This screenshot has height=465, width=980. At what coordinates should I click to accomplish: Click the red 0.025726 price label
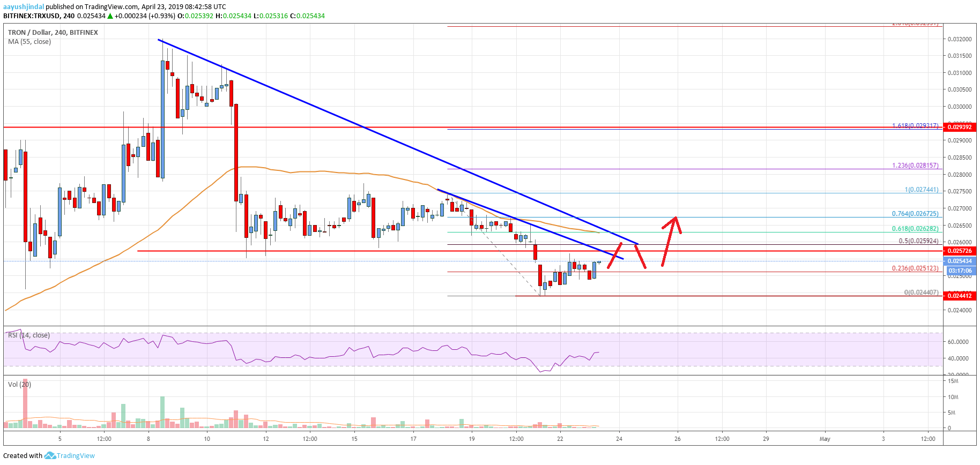coord(960,251)
